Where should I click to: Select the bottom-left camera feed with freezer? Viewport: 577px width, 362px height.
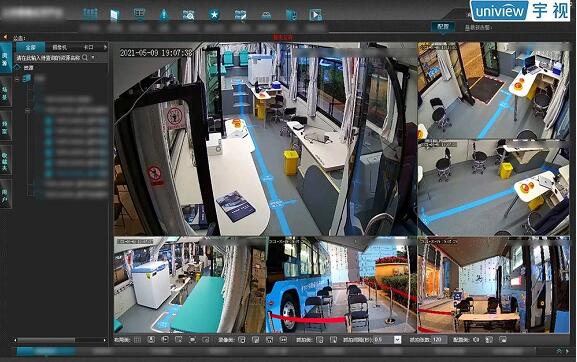[x=189, y=285]
